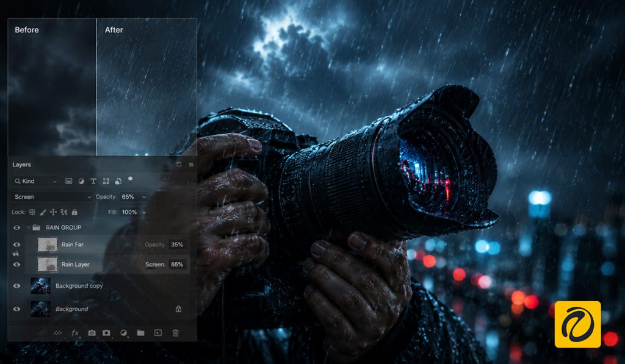Click Rain Layer 65% value box
This screenshot has height=364, width=625.
click(x=177, y=265)
